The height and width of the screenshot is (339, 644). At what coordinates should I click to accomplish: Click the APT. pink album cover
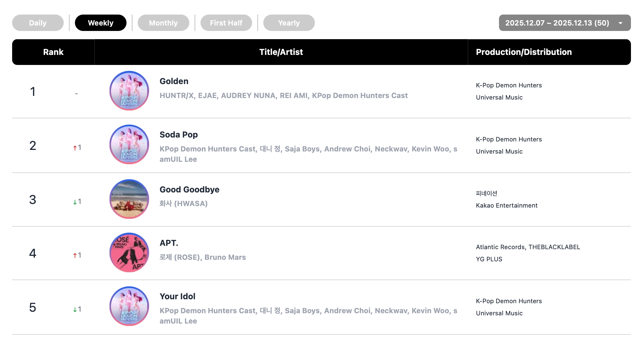coord(129,253)
